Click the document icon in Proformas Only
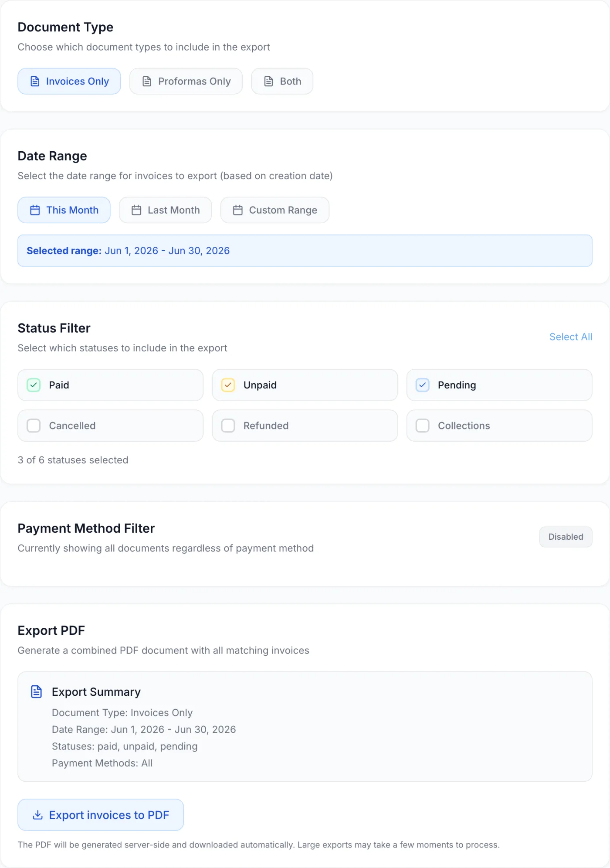Viewport: 610px width, 868px height. (147, 81)
